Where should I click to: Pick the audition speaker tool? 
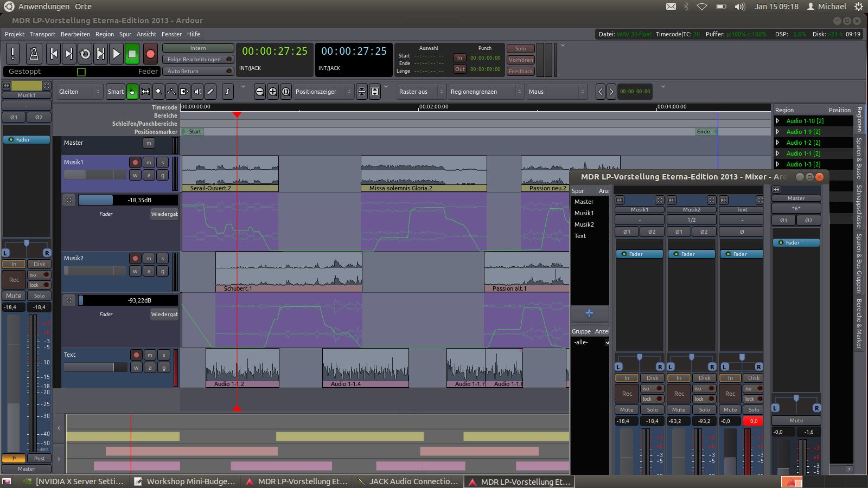(x=197, y=92)
